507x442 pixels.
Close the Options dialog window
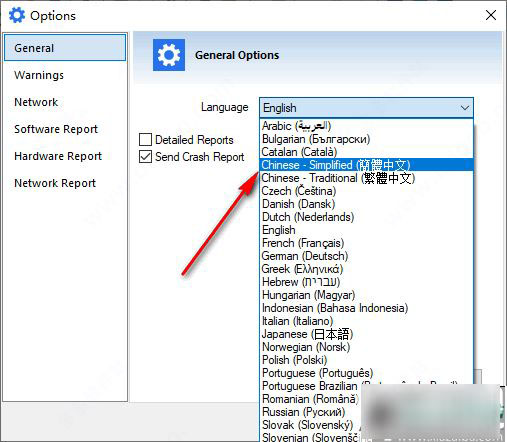pos(491,15)
